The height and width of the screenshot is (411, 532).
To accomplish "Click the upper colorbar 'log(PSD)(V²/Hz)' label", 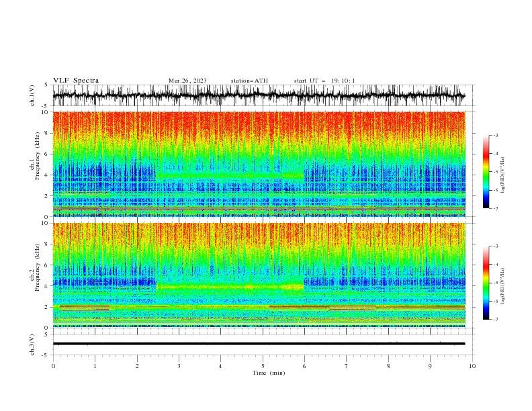I will tap(502, 175).
